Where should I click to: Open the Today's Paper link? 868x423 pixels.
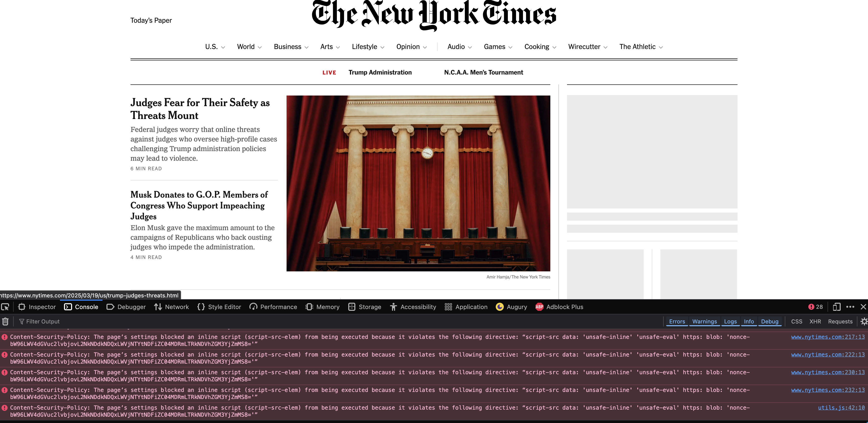[151, 20]
